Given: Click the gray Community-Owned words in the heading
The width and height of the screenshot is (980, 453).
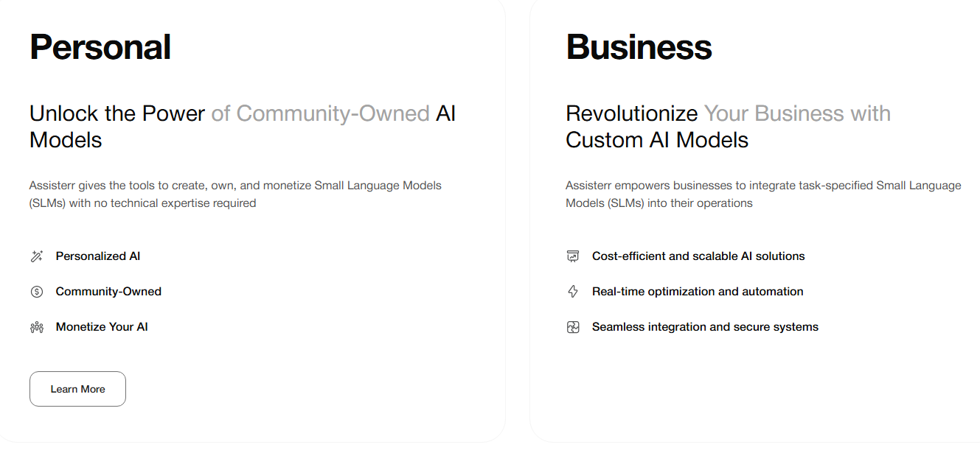Looking at the screenshot, I should [333, 114].
